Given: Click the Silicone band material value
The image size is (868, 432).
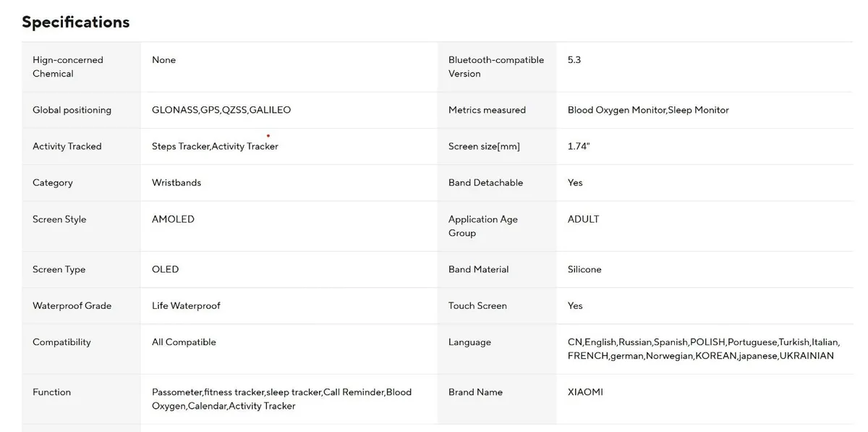Looking at the screenshot, I should tap(584, 269).
